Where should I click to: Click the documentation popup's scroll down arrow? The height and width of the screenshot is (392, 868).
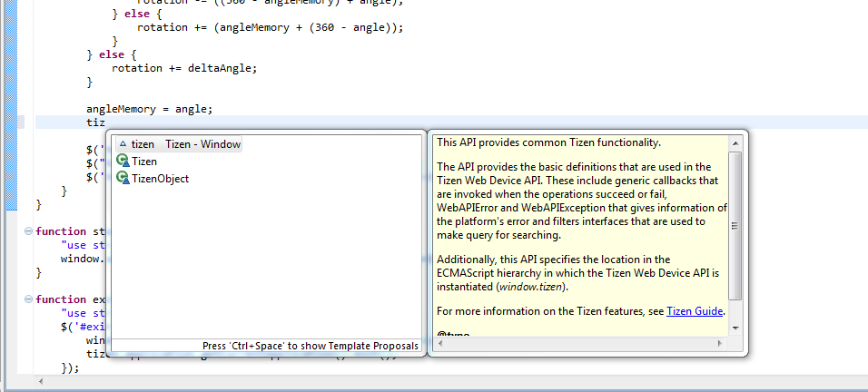point(735,328)
